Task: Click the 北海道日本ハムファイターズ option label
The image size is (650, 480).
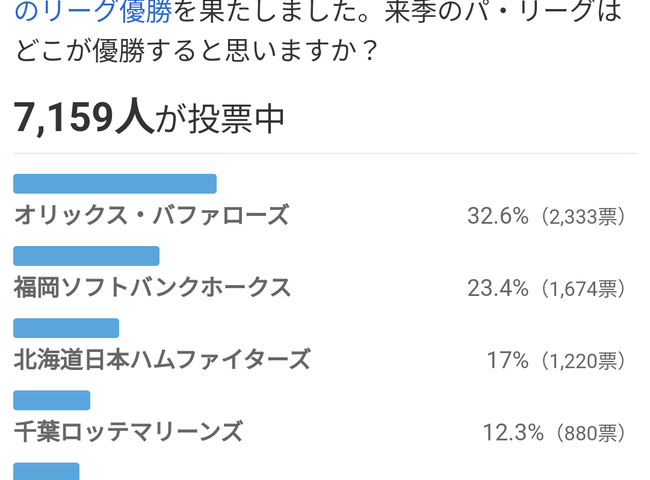Action: 162,359
